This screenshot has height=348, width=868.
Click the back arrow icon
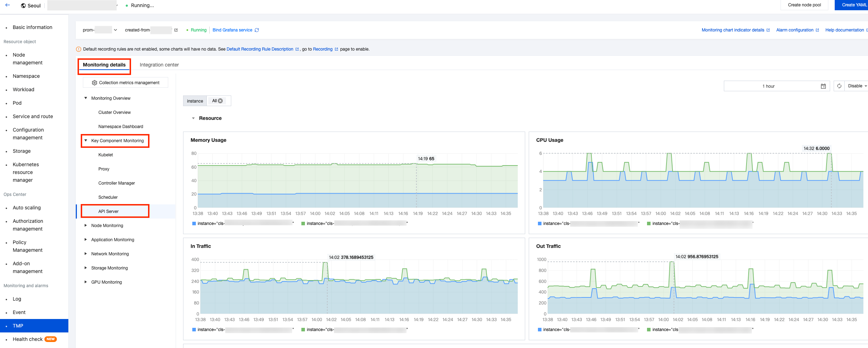[7, 5]
